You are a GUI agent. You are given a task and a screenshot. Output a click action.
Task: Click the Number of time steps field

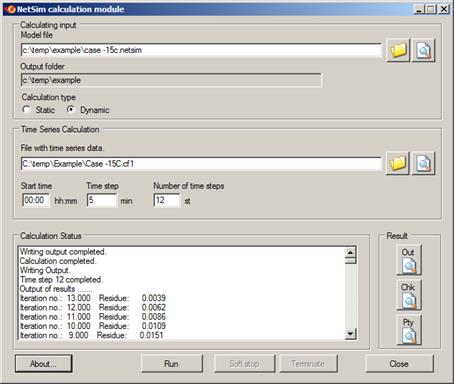(167, 200)
